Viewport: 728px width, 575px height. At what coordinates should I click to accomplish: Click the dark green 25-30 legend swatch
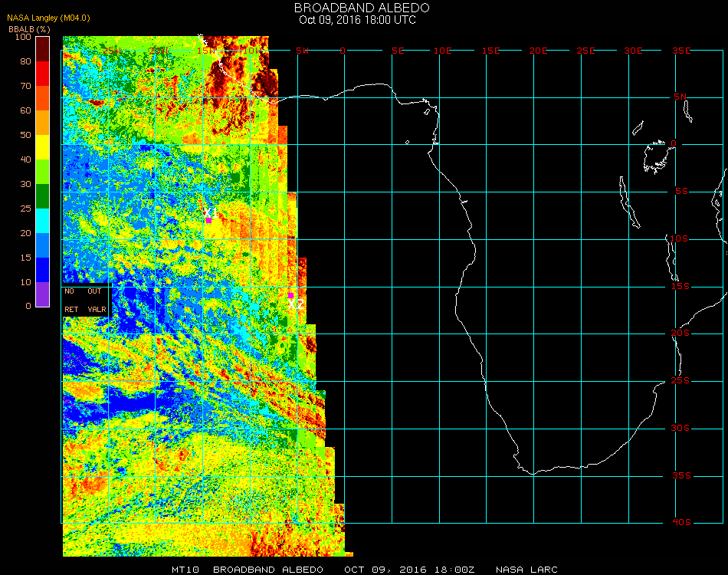point(43,196)
